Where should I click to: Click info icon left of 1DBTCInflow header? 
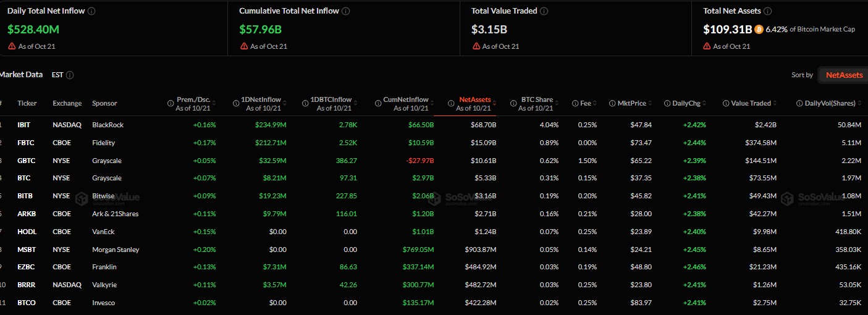click(305, 103)
